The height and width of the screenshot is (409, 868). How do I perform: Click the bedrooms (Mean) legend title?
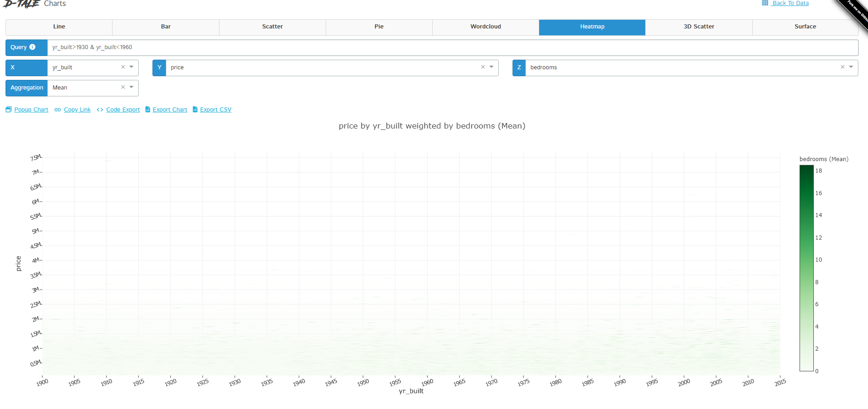[824, 159]
